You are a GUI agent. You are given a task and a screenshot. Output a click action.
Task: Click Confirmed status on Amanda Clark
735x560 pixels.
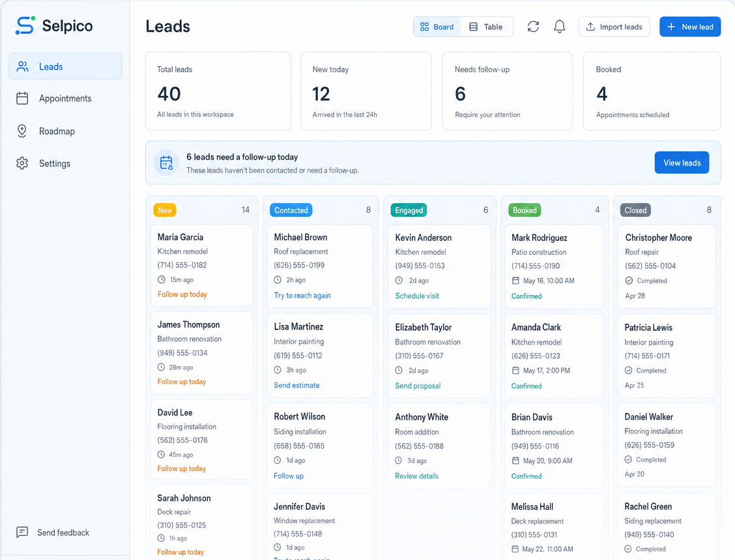click(x=526, y=386)
